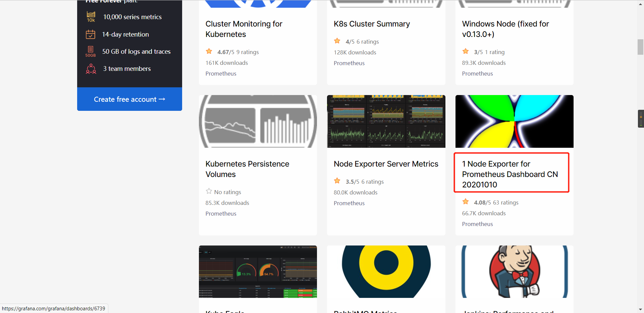Click the star icon beside 4/5 6 ratings
This screenshot has width=644, height=313.
[x=337, y=41]
